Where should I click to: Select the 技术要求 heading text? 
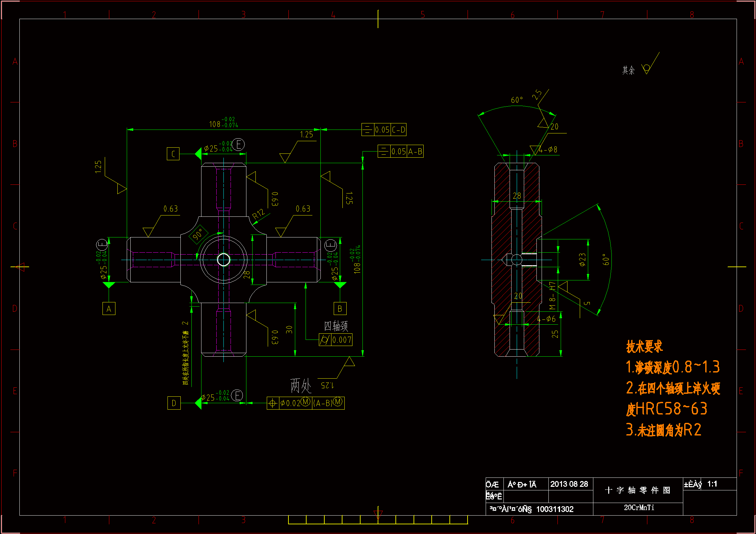tap(644, 346)
